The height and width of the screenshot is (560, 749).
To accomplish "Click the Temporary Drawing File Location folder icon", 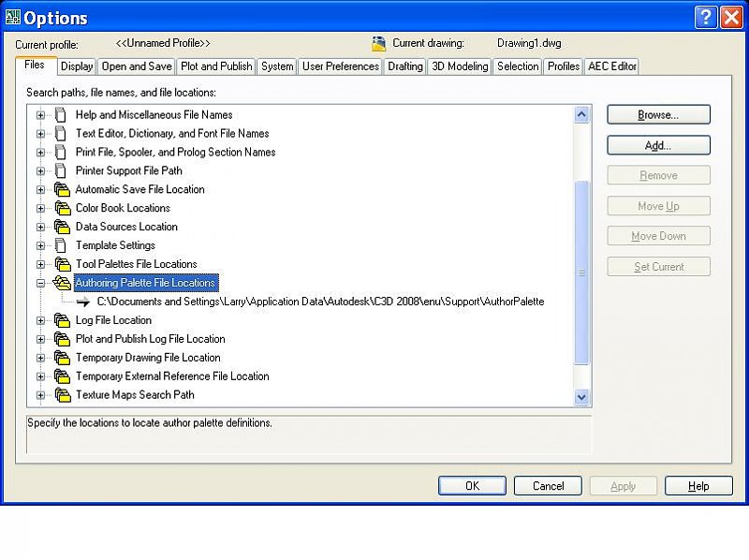I will tap(62, 358).
